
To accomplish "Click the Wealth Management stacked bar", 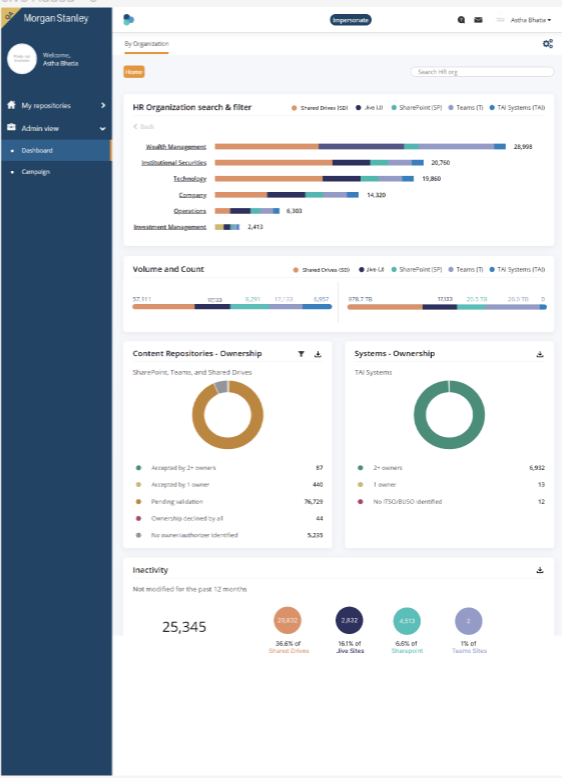I will click(x=360, y=146).
